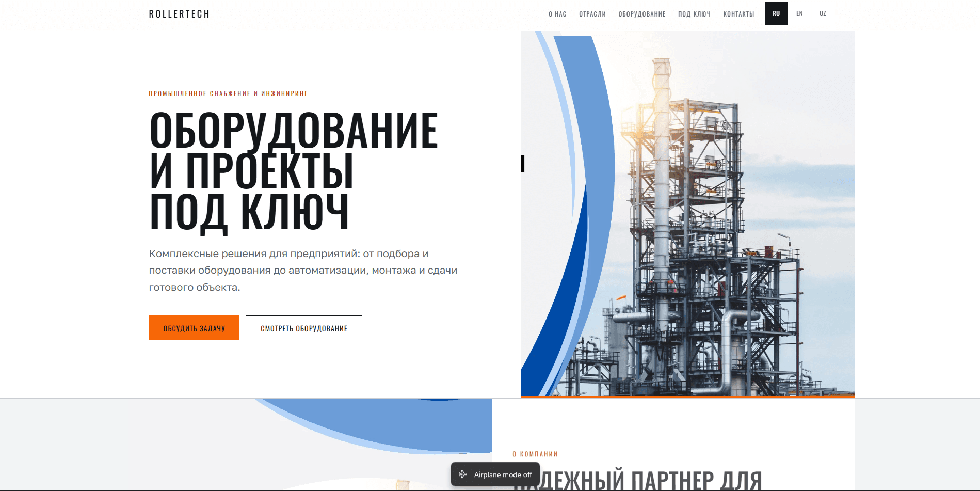Click the refinery tower hero image
The height and width of the screenshot is (491, 980).
point(688,214)
